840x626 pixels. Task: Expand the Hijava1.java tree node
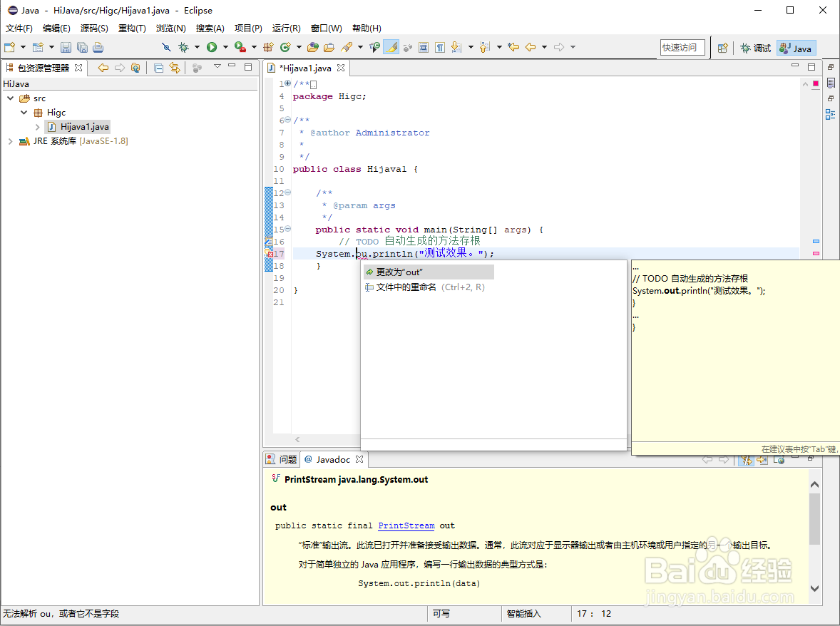pyautogui.click(x=37, y=127)
